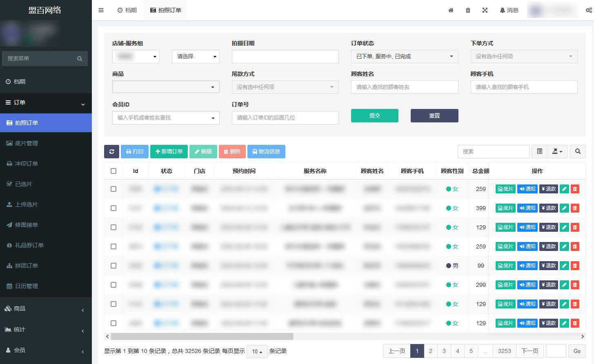Click the magnifier icon button beside export
Image resolution: width=594 pixels, height=364 pixels.
click(x=578, y=151)
